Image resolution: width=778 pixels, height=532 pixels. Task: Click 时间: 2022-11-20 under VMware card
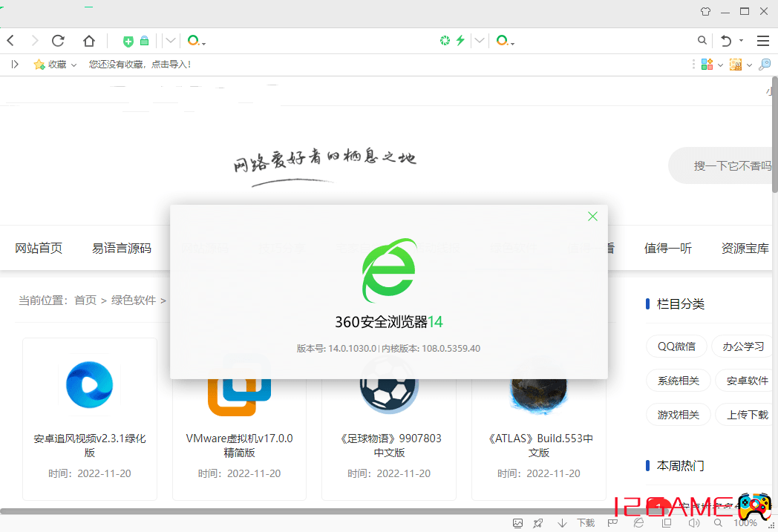[239, 473]
